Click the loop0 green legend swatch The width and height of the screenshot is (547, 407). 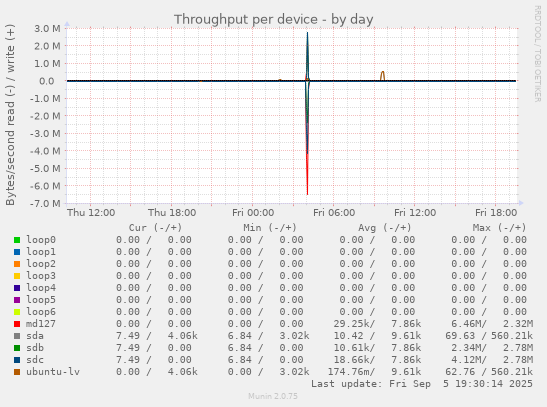[x=17, y=240]
